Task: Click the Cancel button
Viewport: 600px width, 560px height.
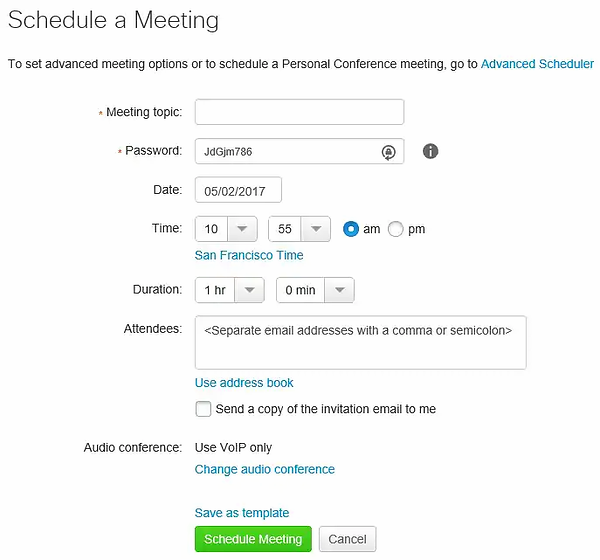Action: 347,539
